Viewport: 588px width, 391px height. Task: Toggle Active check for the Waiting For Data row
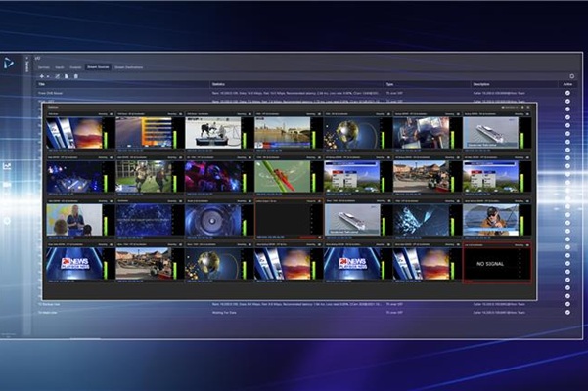(567, 312)
